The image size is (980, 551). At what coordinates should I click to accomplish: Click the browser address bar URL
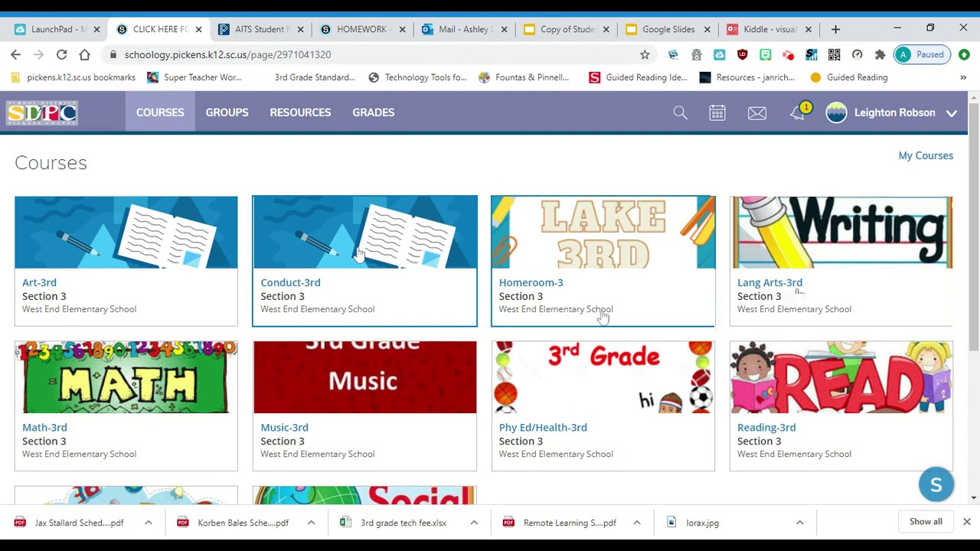tap(227, 54)
